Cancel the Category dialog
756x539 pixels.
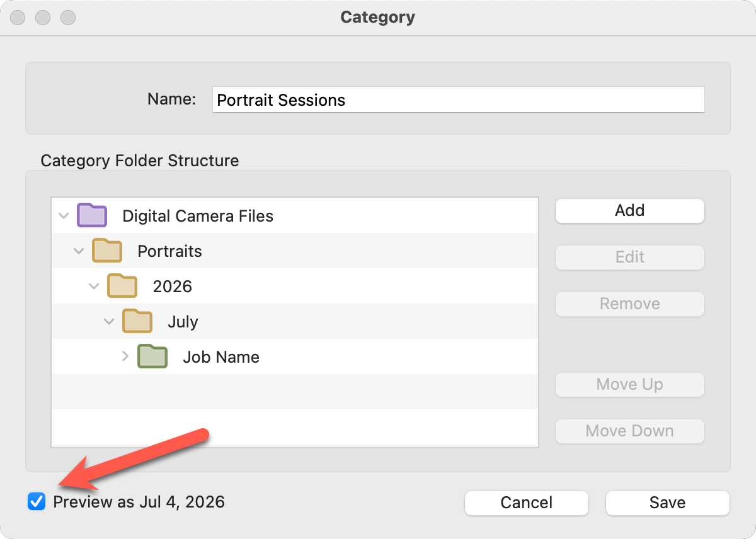click(526, 502)
